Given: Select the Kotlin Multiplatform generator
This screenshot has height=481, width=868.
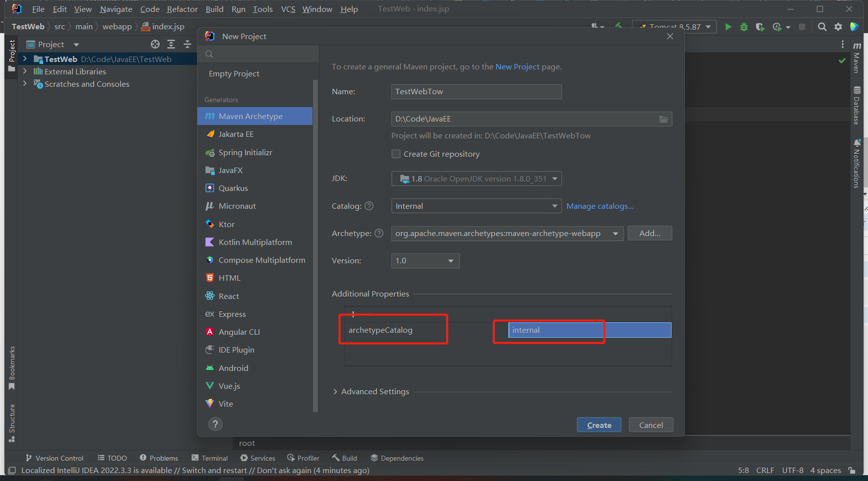Looking at the screenshot, I should [x=255, y=242].
